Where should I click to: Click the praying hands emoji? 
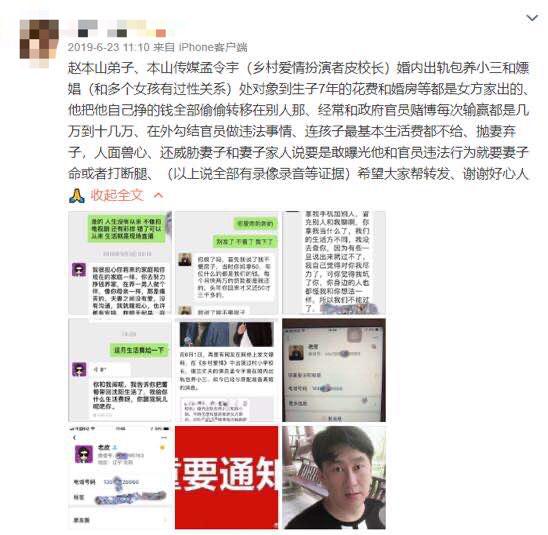pyautogui.click(x=77, y=195)
